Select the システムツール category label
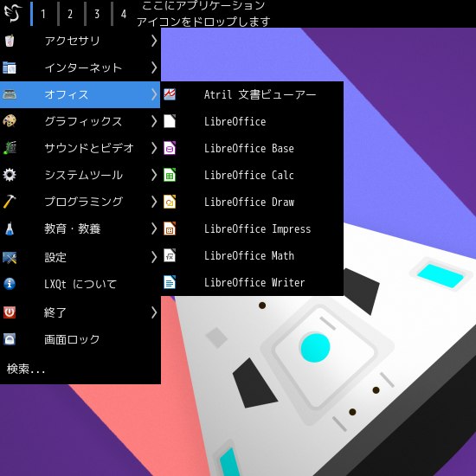 click(x=83, y=175)
